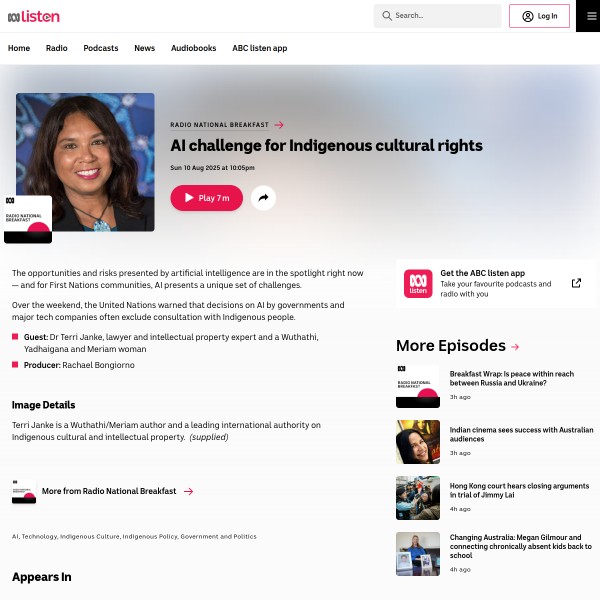This screenshot has width=600, height=600.
Task: Select the Radio nav item
Action: pos(57,48)
